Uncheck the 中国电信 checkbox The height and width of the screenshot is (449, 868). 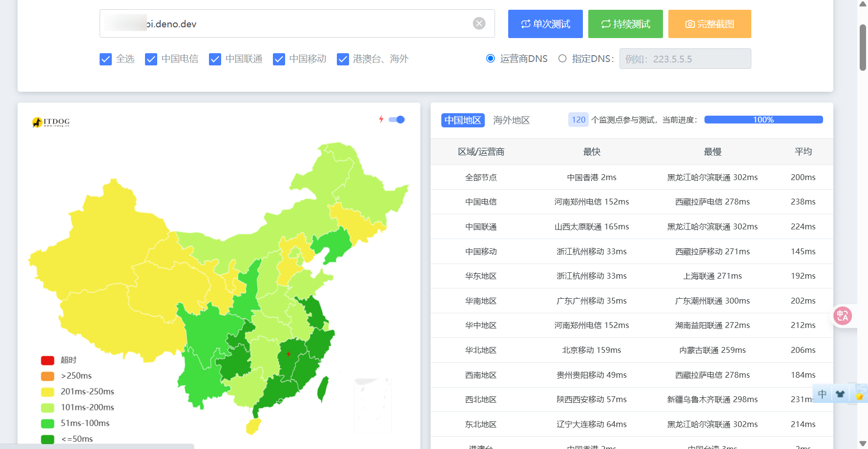[x=151, y=59]
